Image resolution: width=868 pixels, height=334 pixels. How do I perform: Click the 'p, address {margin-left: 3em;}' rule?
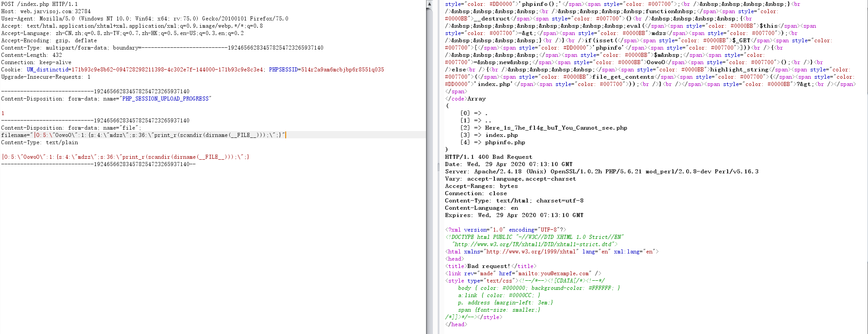[x=505, y=303]
